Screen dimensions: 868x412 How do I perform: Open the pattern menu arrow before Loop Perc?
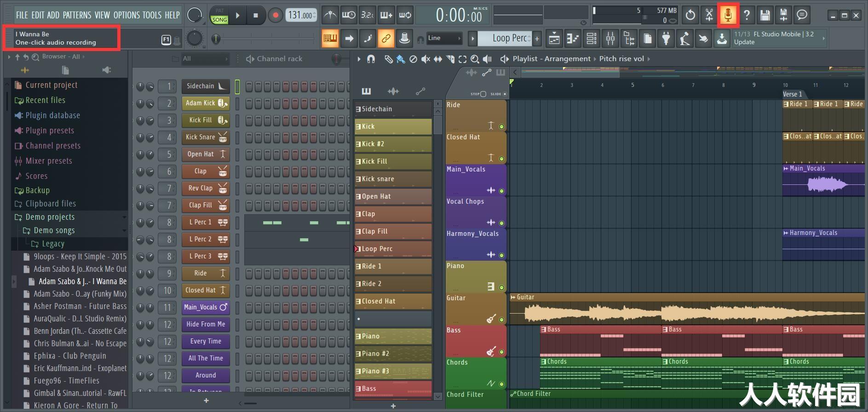(x=472, y=39)
